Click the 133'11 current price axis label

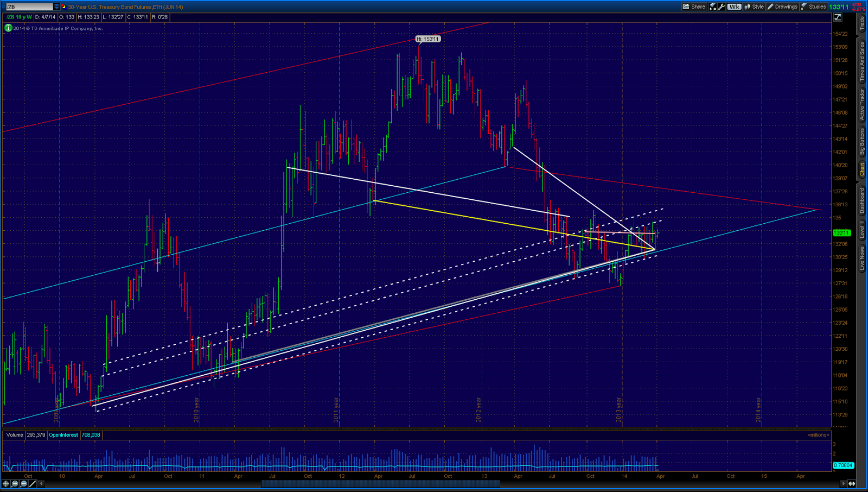[841, 232]
